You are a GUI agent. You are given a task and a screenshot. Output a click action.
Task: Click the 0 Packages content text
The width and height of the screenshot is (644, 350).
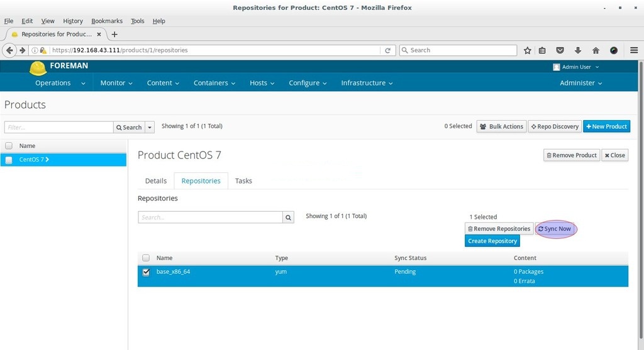coord(528,271)
